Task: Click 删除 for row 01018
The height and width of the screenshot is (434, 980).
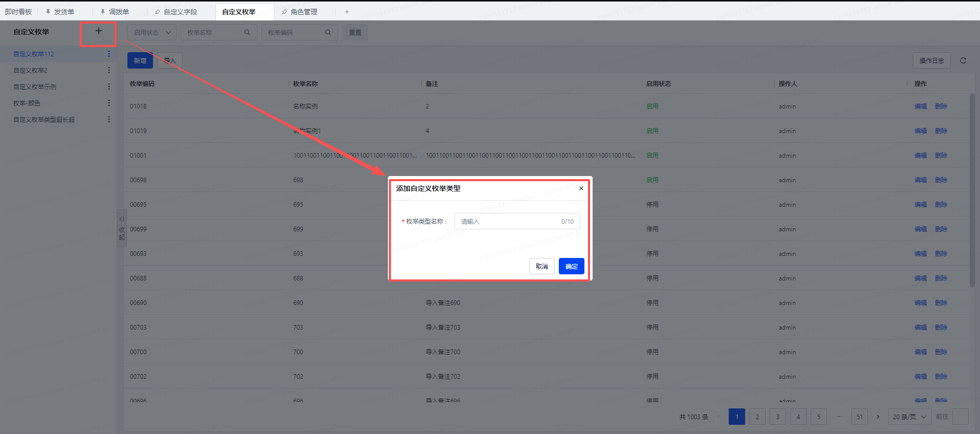Action: [x=941, y=106]
